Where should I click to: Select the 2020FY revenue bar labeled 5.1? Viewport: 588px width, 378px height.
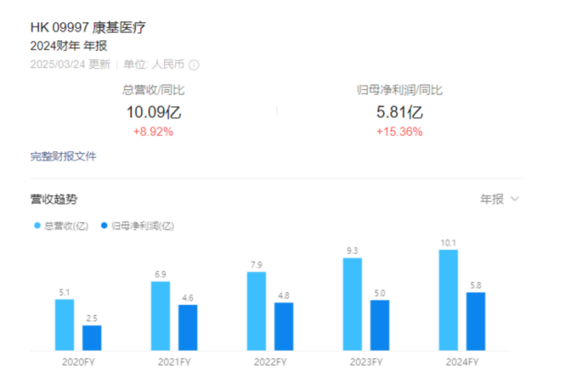click(65, 324)
